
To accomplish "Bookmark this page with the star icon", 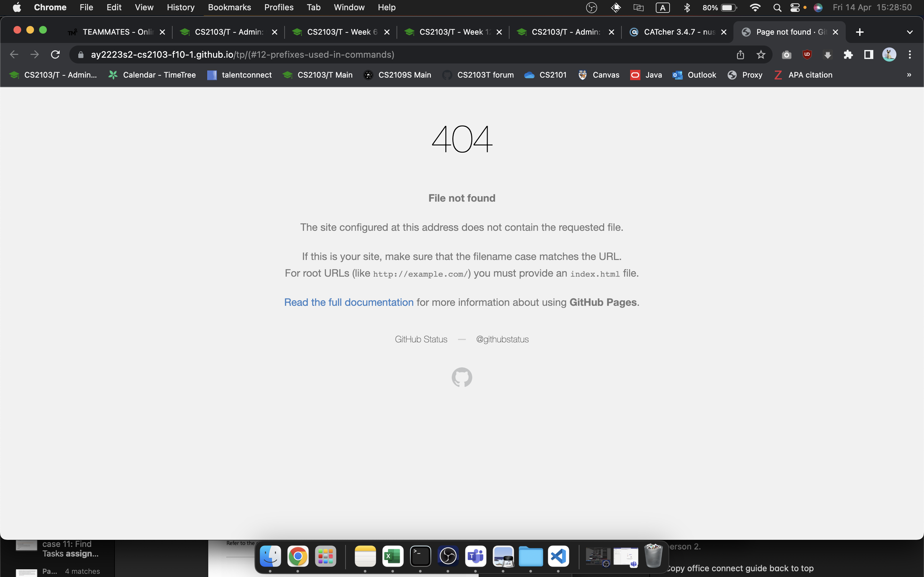I will (761, 54).
